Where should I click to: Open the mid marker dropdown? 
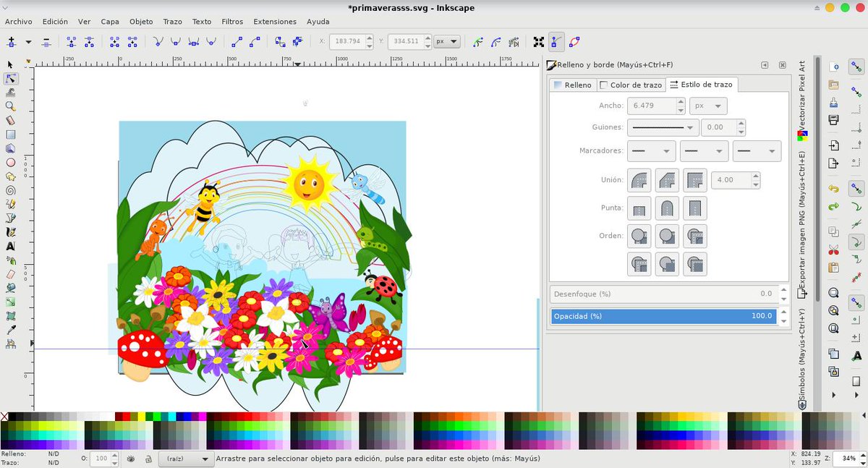pos(704,151)
